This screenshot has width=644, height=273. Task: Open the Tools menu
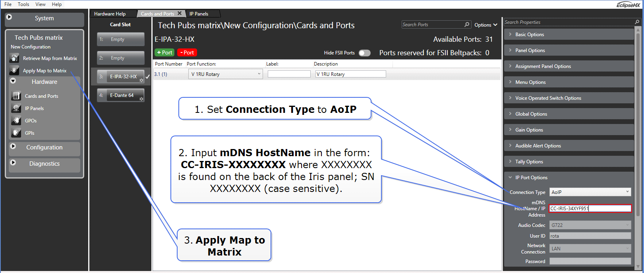pos(23,4)
